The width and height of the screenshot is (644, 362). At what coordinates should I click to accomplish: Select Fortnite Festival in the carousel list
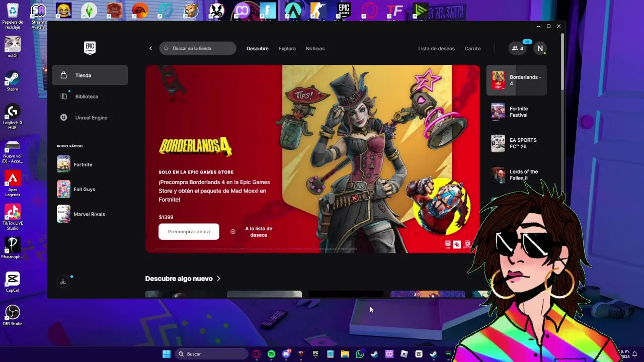coord(516,112)
